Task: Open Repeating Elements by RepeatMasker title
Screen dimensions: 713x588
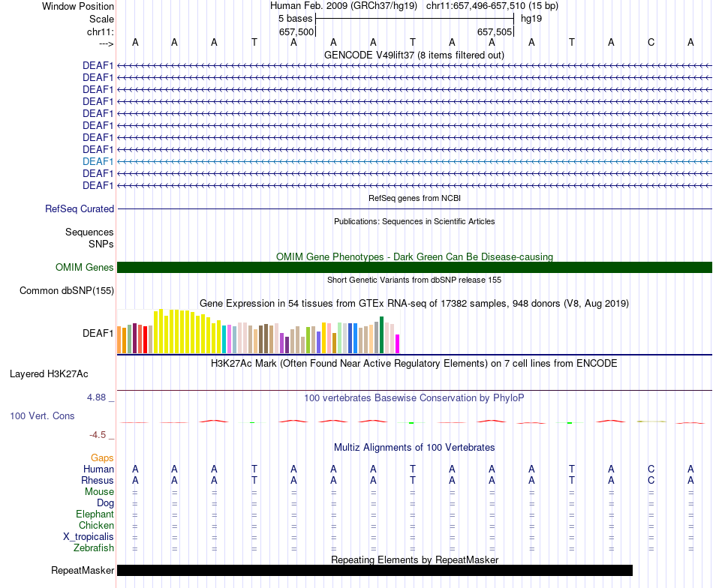Action: (414, 559)
